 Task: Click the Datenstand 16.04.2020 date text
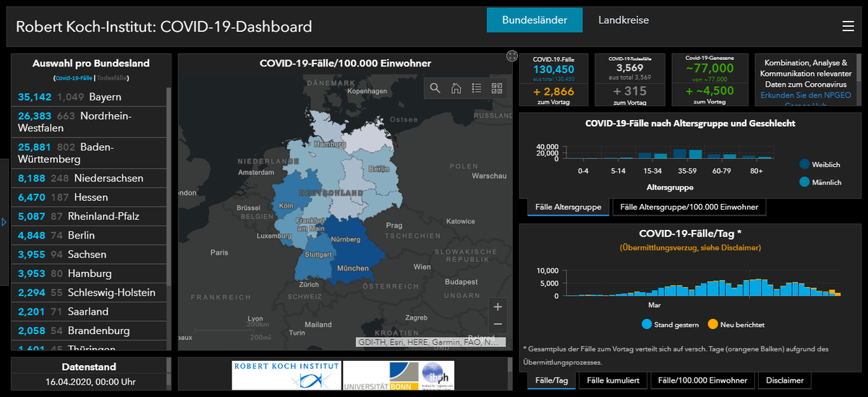(x=89, y=381)
